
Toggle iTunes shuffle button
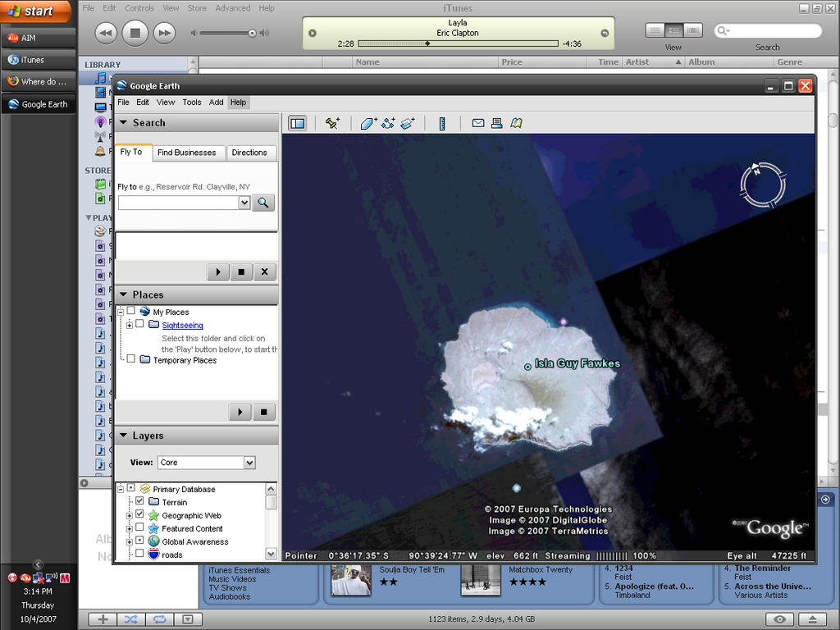click(130, 619)
